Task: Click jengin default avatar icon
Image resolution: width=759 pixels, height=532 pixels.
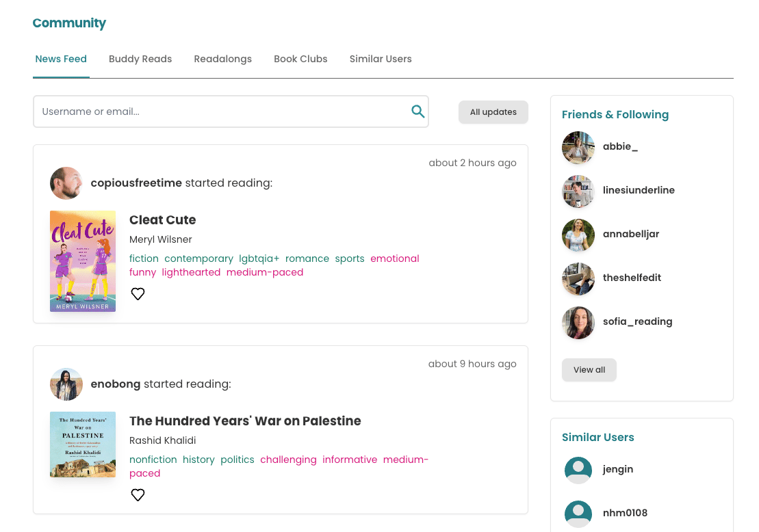Action: pos(578,470)
